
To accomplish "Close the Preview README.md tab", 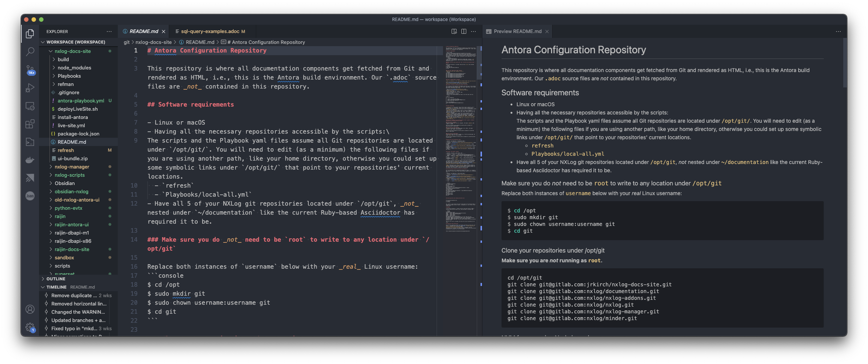I will (547, 32).
